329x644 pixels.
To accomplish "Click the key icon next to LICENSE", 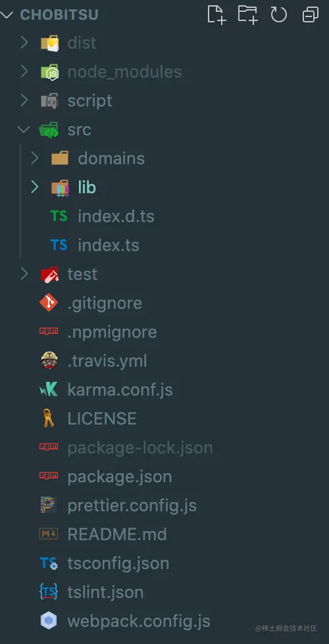I will coord(49,418).
